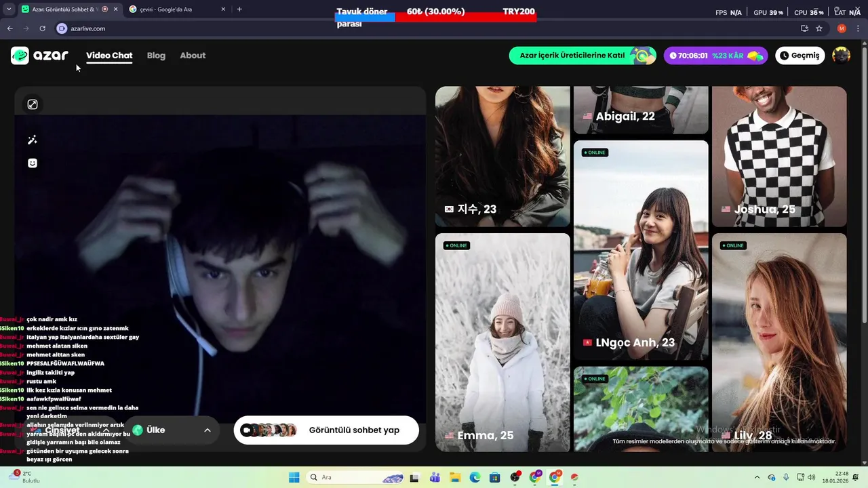Click the Azar logo
This screenshot has width=868, height=488.
(39, 56)
